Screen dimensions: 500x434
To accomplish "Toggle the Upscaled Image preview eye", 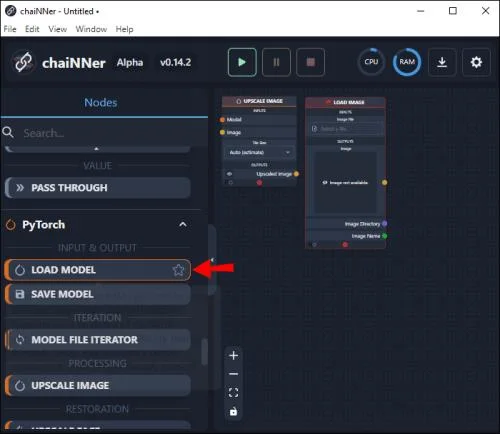I will [x=229, y=174].
